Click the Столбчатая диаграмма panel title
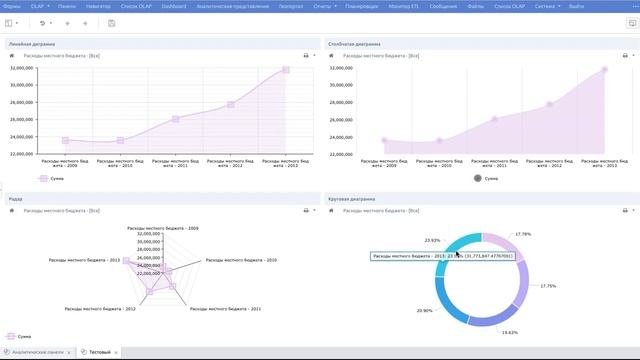This screenshot has height=360, width=640. pyautogui.click(x=354, y=44)
